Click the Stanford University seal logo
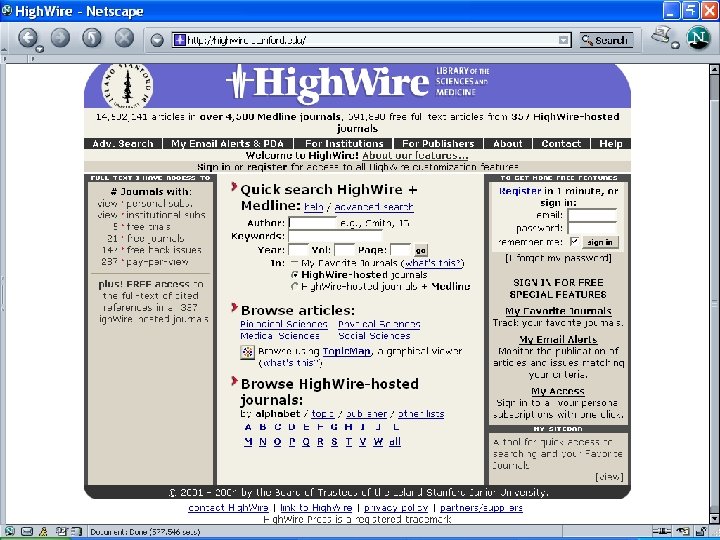Viewport: 720px width, 540px height. click(x=127, y=86)
